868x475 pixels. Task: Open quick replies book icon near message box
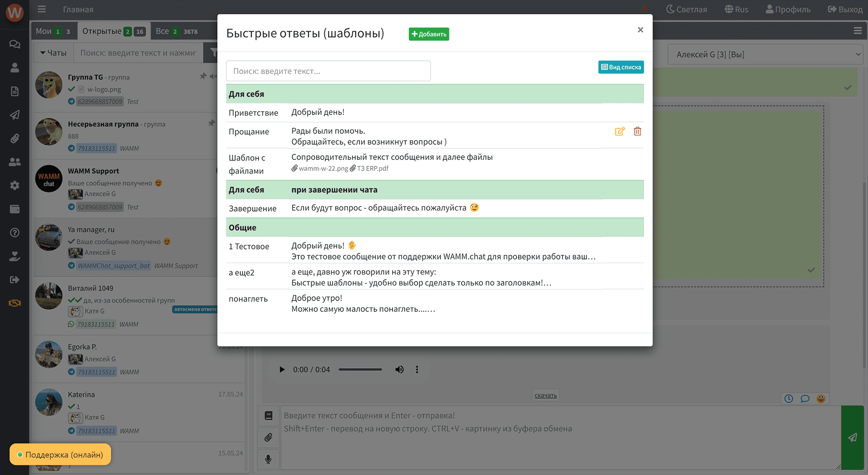tap(269, 416)
